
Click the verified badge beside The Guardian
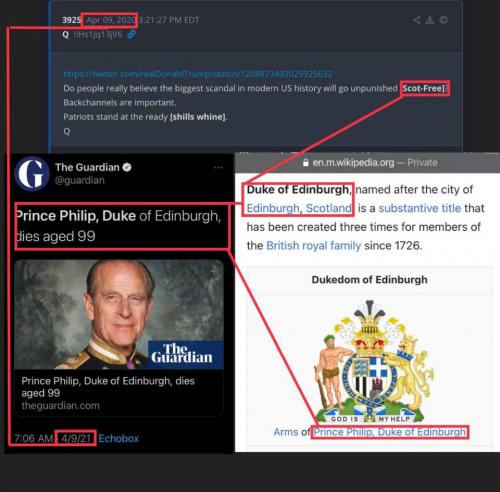127,167
